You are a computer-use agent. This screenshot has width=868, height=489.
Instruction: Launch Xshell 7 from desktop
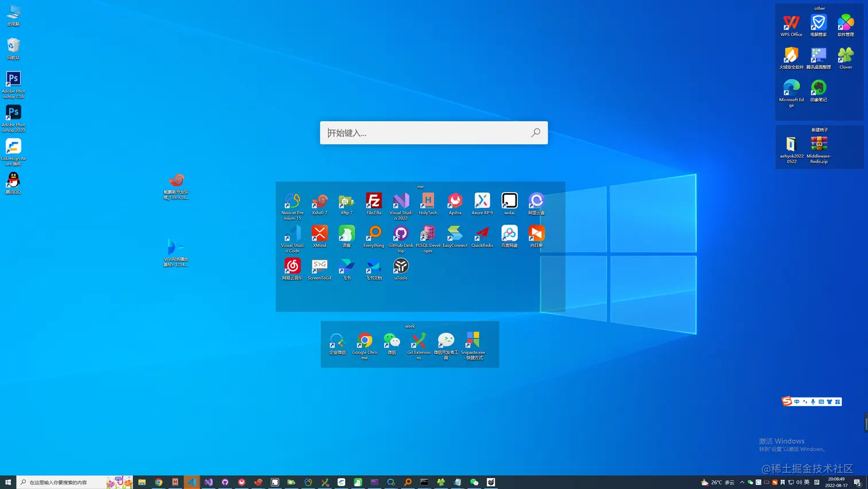(x=319, y=203)
